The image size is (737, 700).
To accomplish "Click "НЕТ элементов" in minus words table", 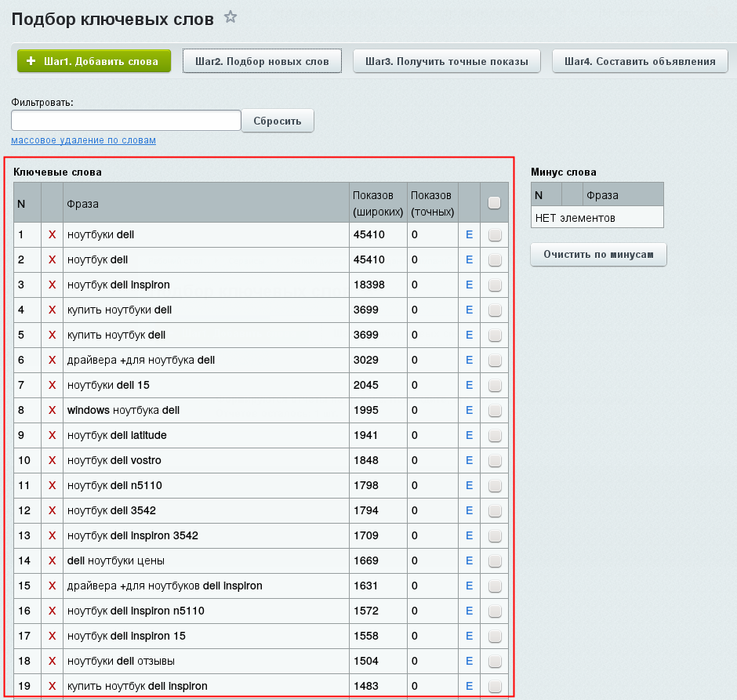I will [x=575, y=218].
